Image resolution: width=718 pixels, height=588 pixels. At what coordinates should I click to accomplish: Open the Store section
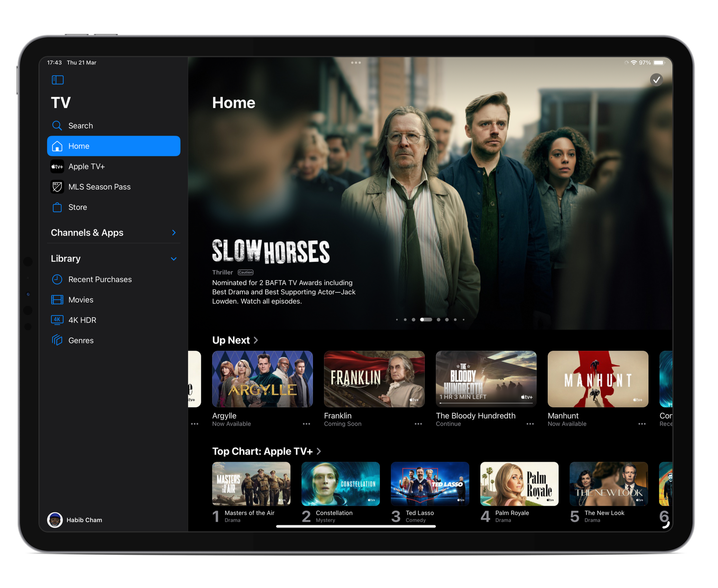click(x=57, y=207)
